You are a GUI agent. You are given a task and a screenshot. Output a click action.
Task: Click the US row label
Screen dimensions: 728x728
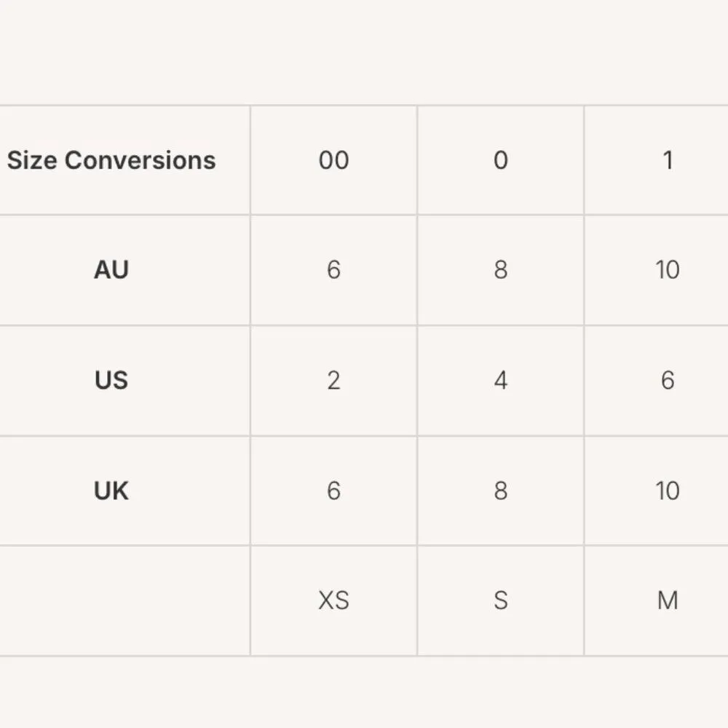pos(111,380)
